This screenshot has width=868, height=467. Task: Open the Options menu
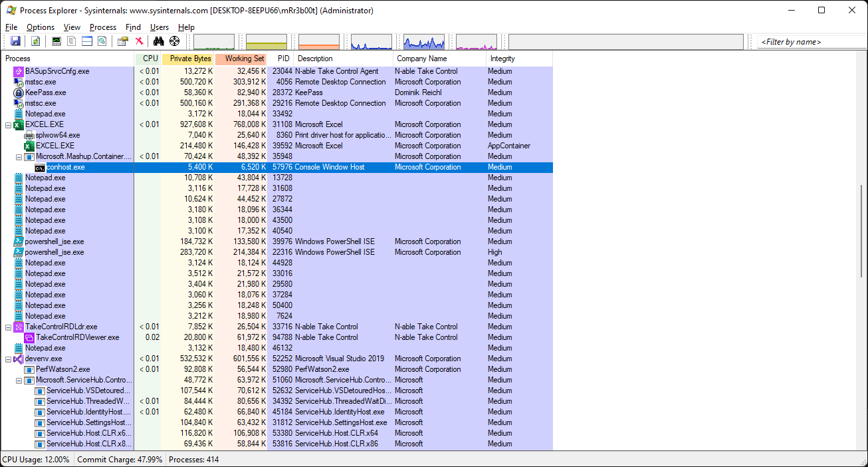point(41,27)
